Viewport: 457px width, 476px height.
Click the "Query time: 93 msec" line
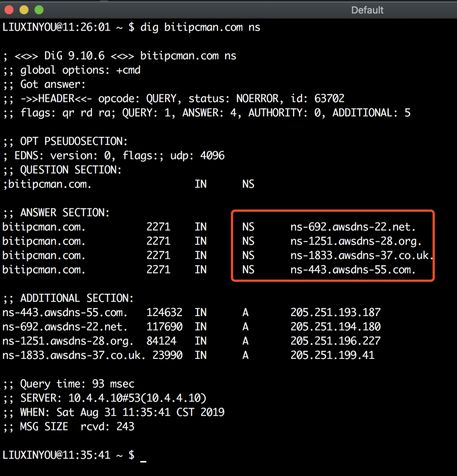[x=69, y=384]
